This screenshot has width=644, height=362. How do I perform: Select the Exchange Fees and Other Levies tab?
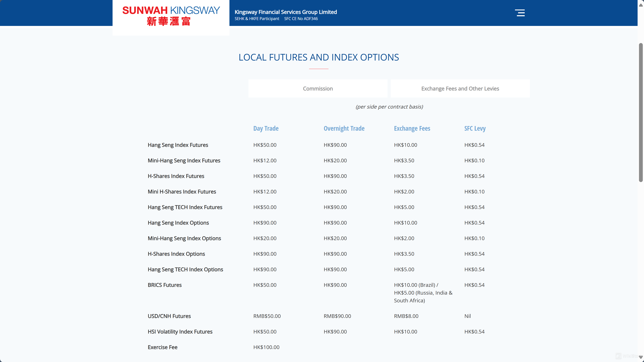[x=460, y=88]
